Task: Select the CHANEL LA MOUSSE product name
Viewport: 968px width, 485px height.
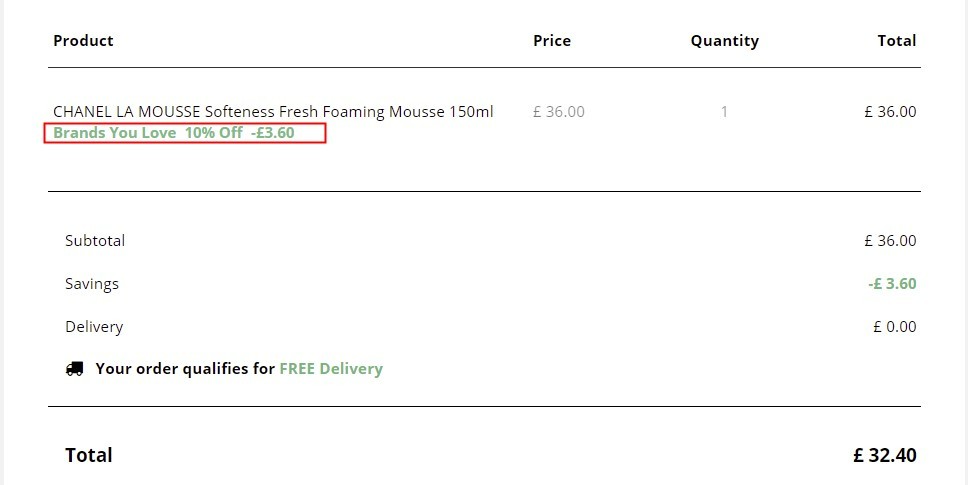Action: 273,112
